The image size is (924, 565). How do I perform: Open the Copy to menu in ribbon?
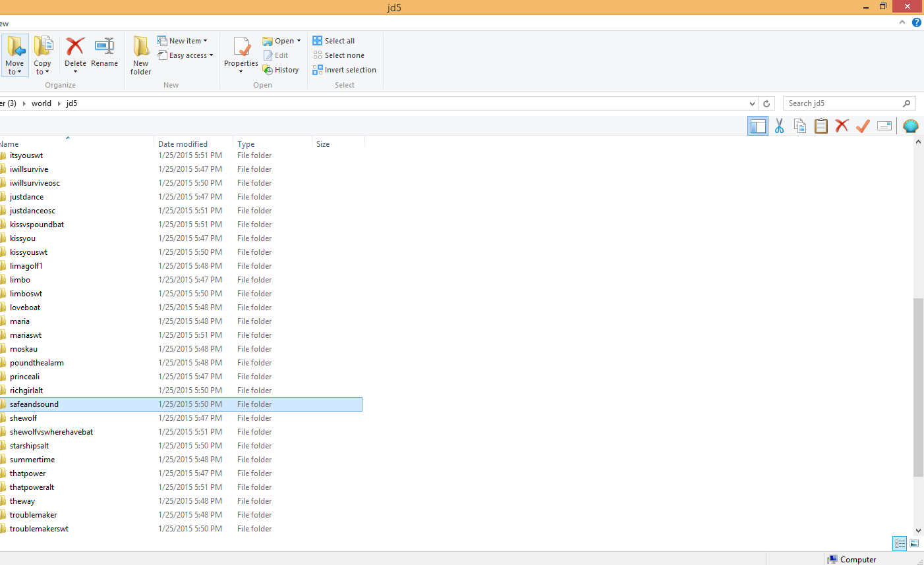coord(43,55)
